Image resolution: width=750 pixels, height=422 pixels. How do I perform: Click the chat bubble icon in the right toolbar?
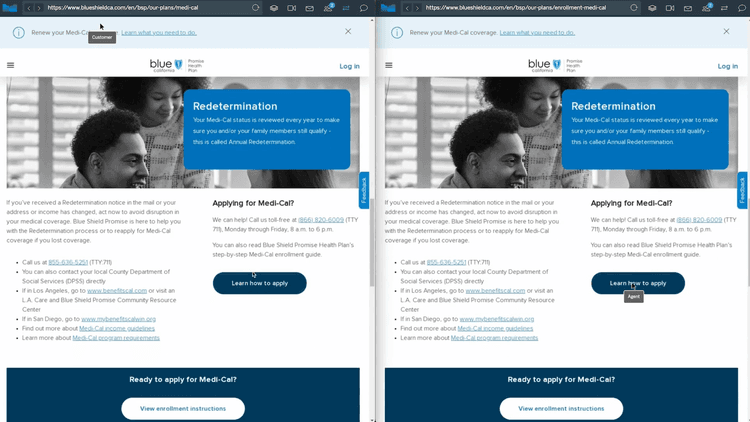[x=742, y=8]
